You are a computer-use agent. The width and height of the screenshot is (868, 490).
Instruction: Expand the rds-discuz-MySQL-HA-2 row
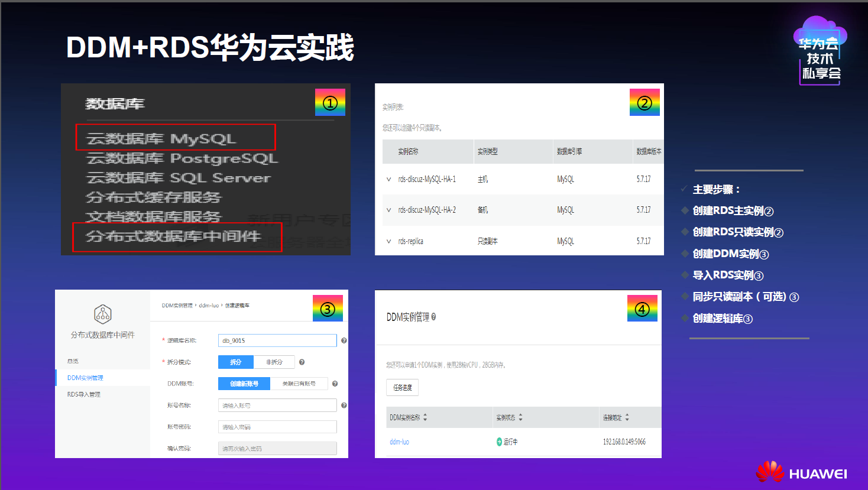pos(388,210)
